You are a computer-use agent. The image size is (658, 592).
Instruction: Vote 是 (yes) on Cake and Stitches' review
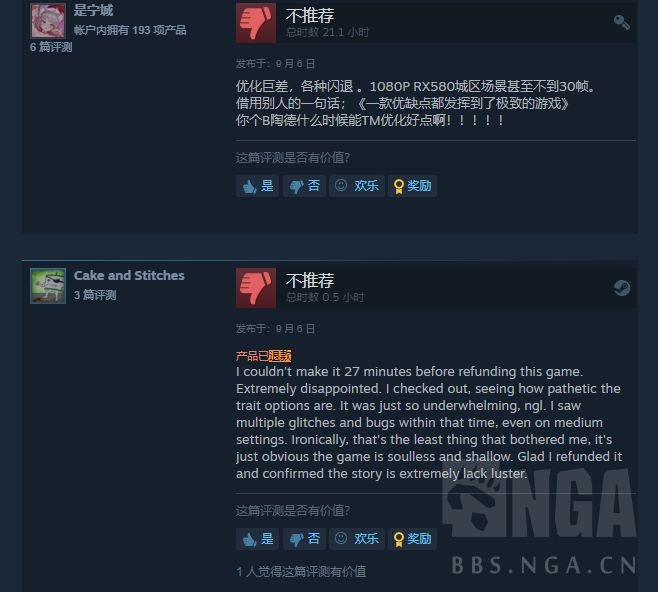coord(258,539)
